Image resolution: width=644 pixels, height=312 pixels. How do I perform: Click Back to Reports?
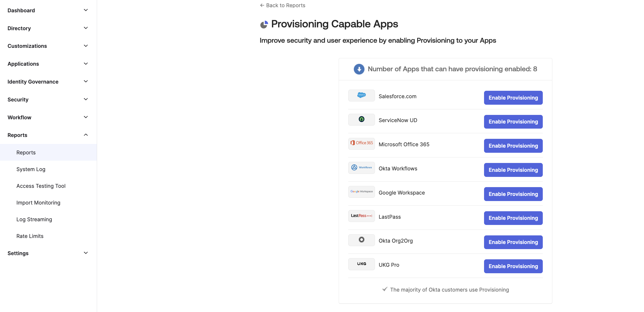click(x=282, y=5)
